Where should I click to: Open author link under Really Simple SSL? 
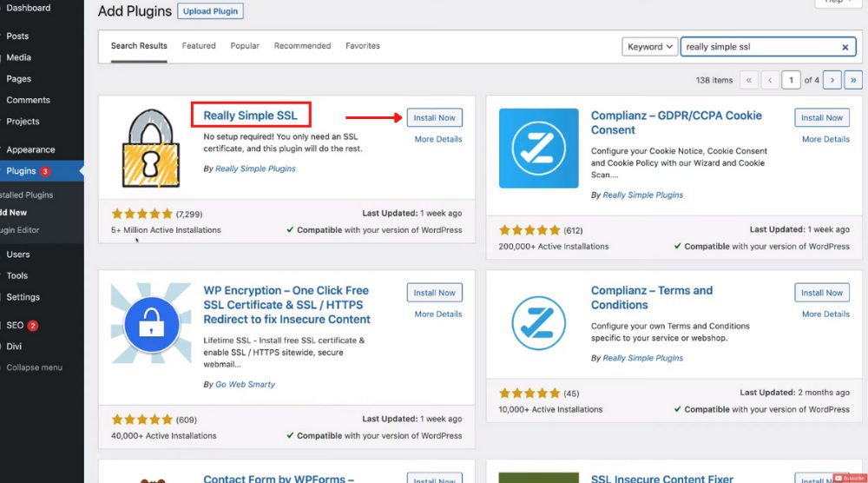click(x=255, y=169)
